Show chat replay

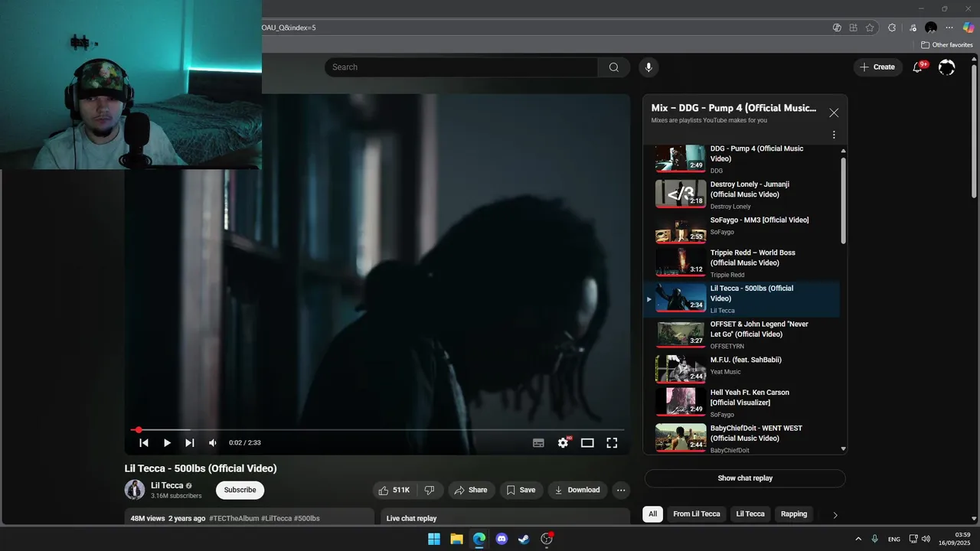click(745, 478)
